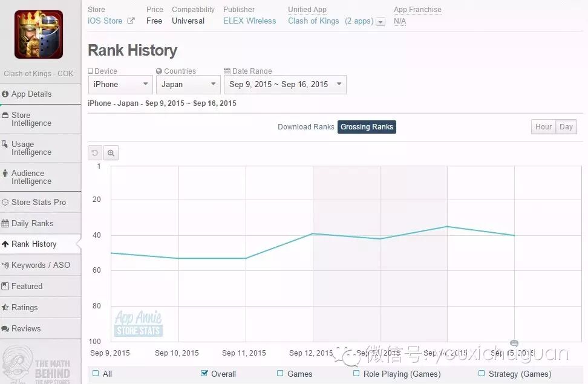The image size is (588, 384).
Task: Open the ELEX Wireless publisher link
Action: tap(249, 21)
